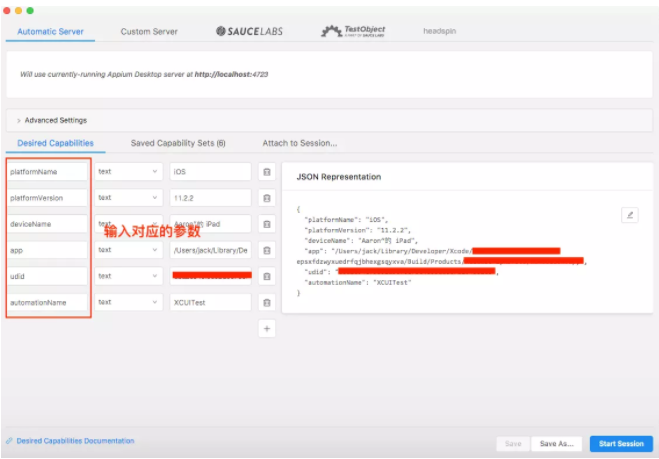Screen dimensions: 659x459
Task: Click the iPad device name value field
Action: pyautogui.click(x=211, y=224)
